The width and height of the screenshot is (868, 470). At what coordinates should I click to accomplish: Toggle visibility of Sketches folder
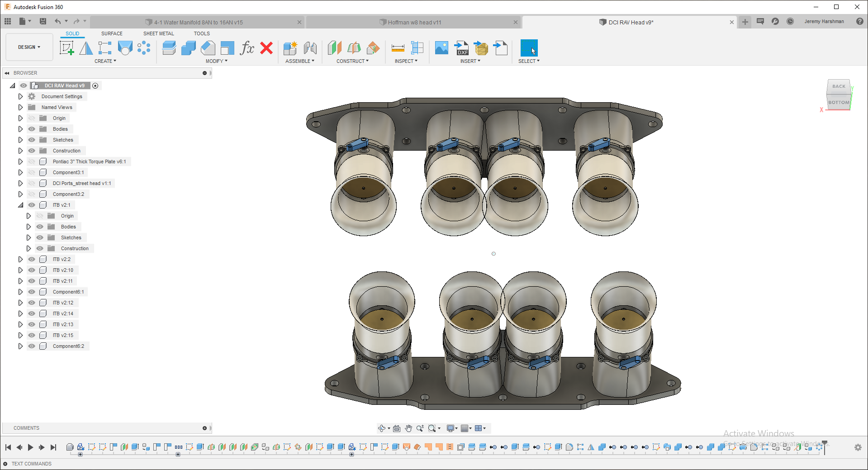coord(32,140)
